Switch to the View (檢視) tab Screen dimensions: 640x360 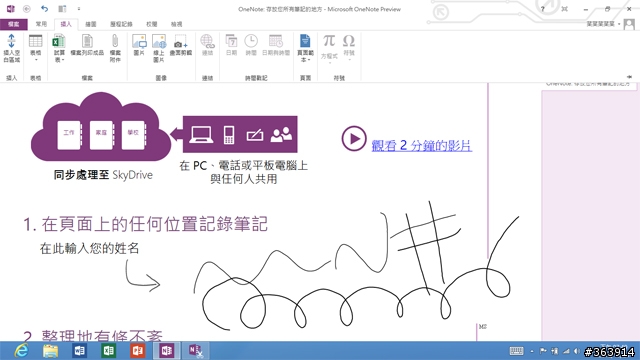click(x=176, y=24)
